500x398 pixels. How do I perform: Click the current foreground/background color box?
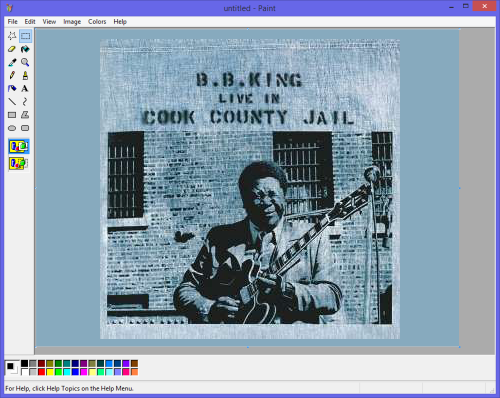click(12, 368)
